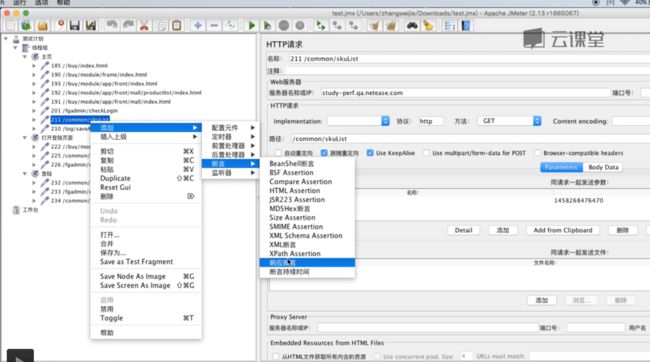Click the Save floppy disk toolbar icon

point(75,26)
